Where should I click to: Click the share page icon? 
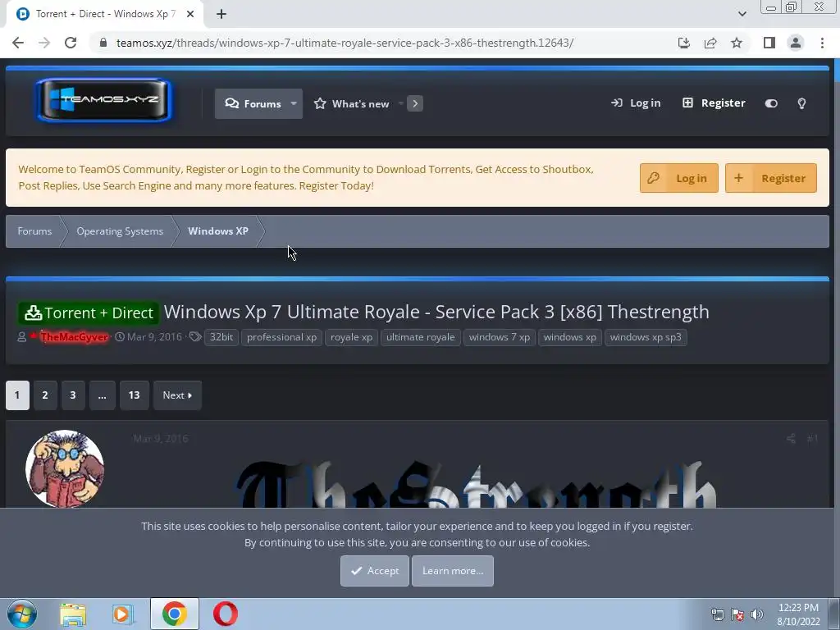tap(710, 43)
